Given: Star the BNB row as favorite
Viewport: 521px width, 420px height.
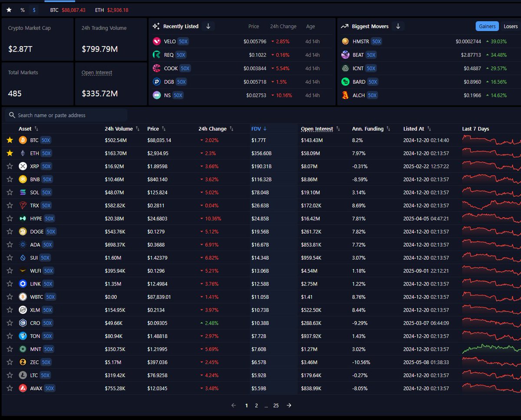Looking at the screenshot, I should click(x=10, y=179).
